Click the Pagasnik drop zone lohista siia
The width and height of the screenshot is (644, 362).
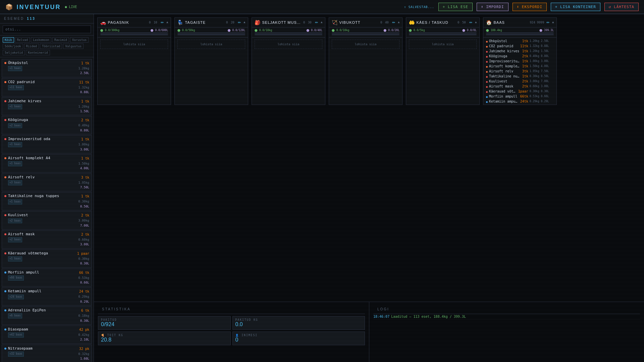pos(134,44)
